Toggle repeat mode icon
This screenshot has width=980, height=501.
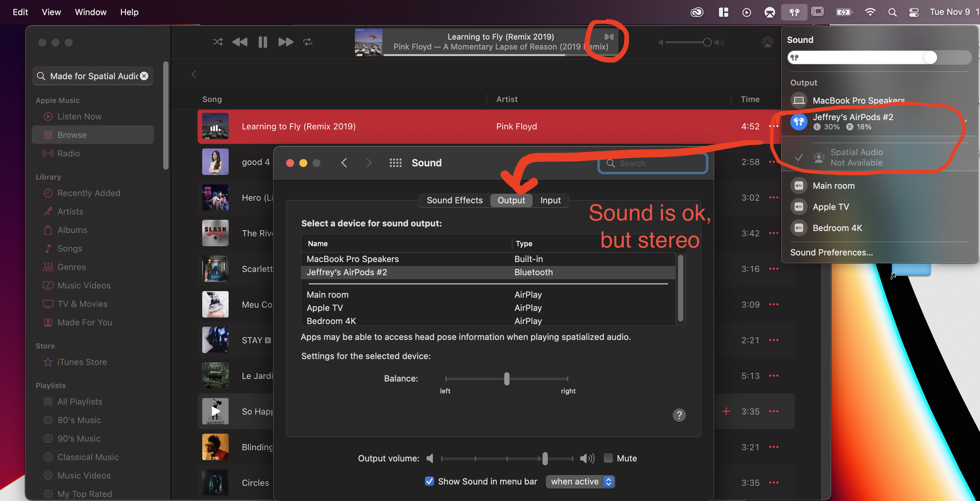point(308,42)
